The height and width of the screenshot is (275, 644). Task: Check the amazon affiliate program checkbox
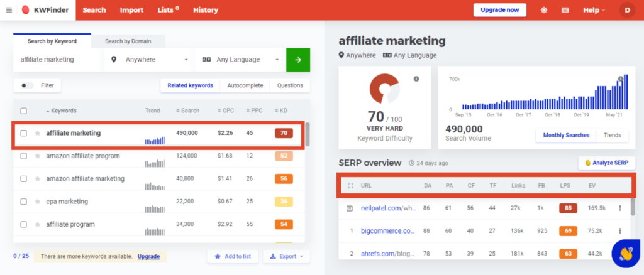[x=24, y=156]
